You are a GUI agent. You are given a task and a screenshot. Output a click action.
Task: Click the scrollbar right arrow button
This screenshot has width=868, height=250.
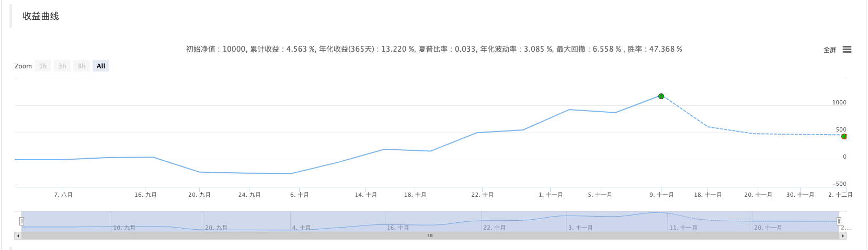[x=842, y=236]
